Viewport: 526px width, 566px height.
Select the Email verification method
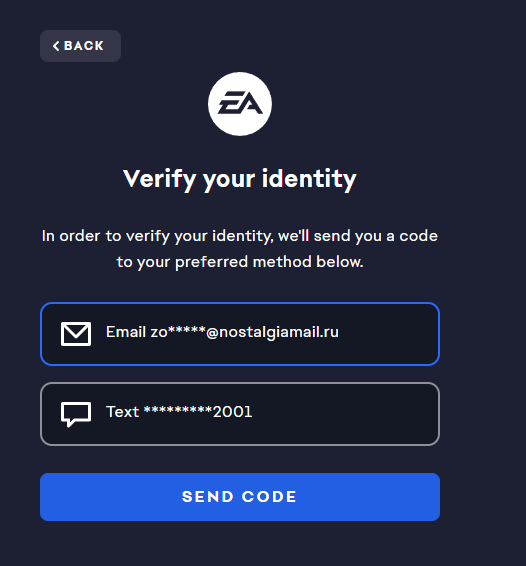240,334
